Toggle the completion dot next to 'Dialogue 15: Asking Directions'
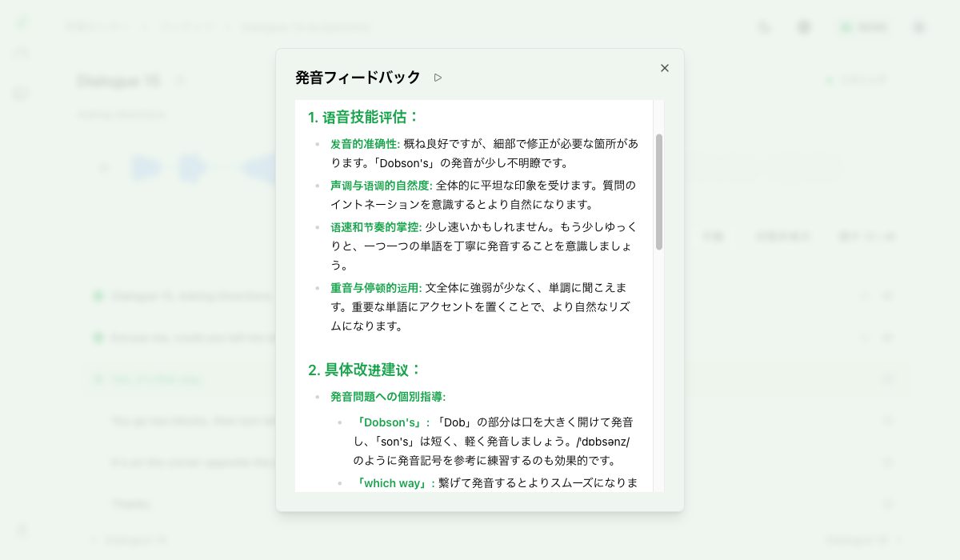Screen dimensions: 960x560 (x=98, y=295)
